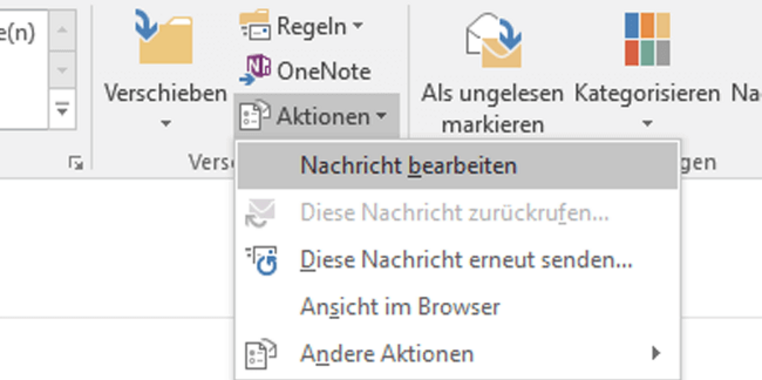Viewport: 762px width, 380px height.
Task: Collapse the Aktionen dropdown menu
Action: [317, 116]
